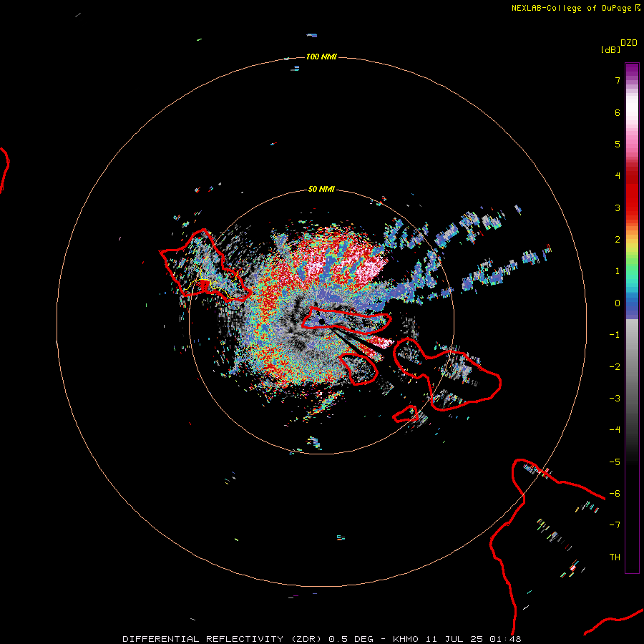Click the 50 NMI range ring label
644x644 pixels.
click(321, 189)
